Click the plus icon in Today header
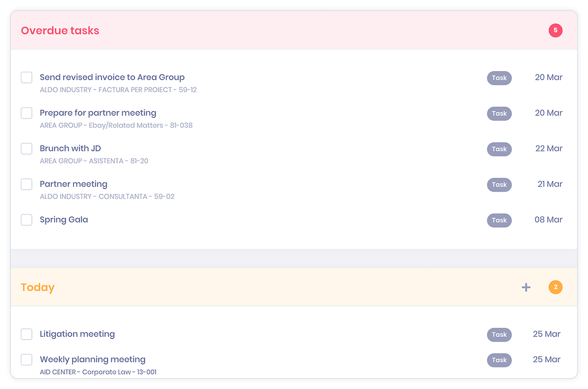This screenshot has width=588, height=389. point(526,287)
